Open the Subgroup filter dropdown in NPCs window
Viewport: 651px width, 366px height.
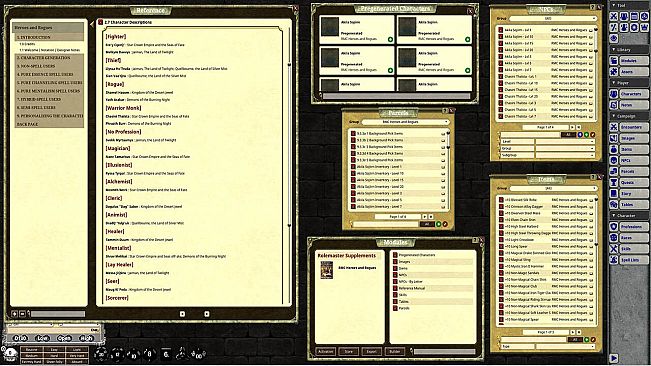tap(565, 155)
